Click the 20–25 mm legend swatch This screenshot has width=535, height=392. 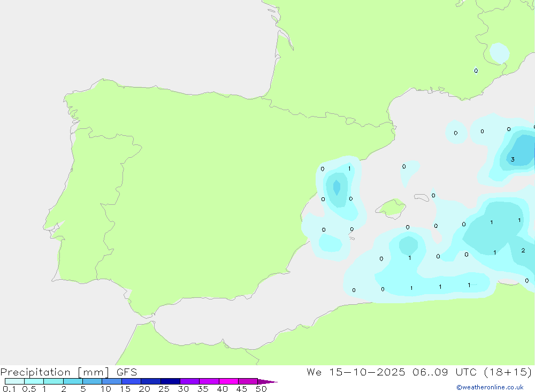pyautogui.click(x=151, y=381)
